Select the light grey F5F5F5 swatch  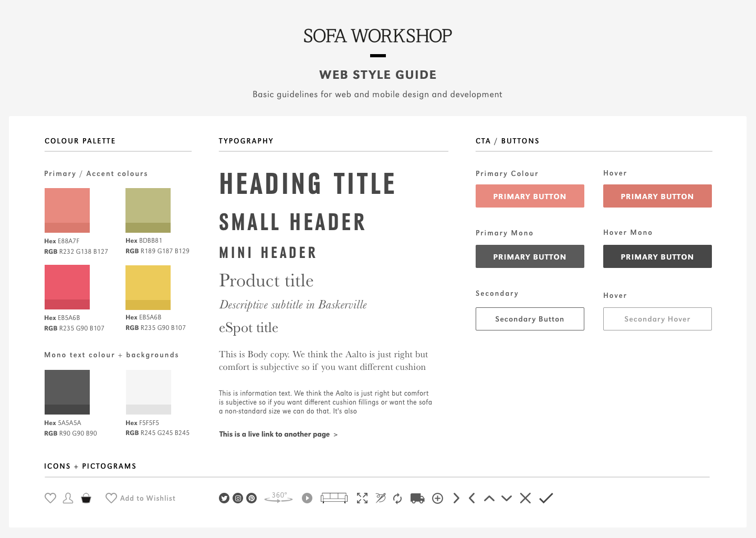[x=149, y=392]
